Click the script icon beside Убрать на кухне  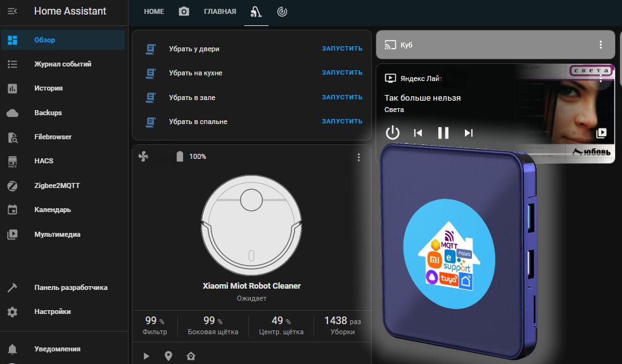(150, 73)
